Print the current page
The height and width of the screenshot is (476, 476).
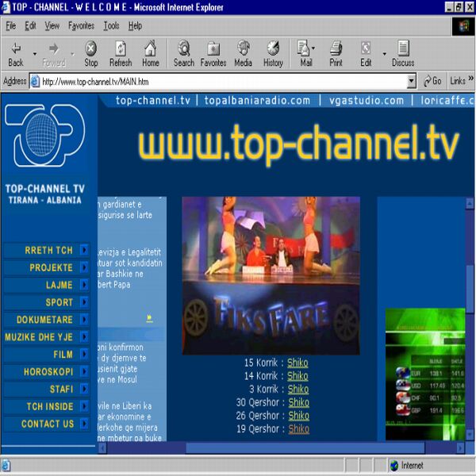(x=336, y=54)
